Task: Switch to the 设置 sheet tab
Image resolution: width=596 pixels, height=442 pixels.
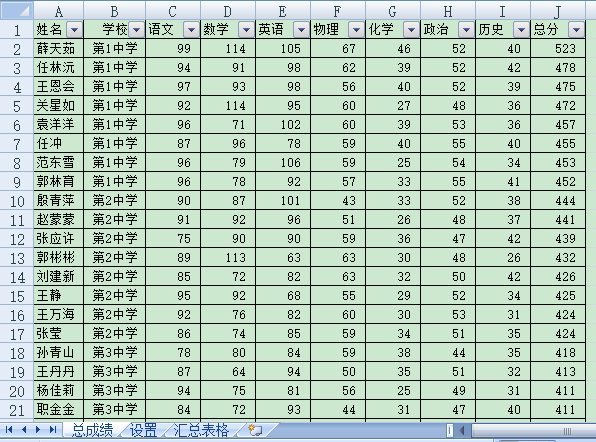Action: click(x=144, y=430)
